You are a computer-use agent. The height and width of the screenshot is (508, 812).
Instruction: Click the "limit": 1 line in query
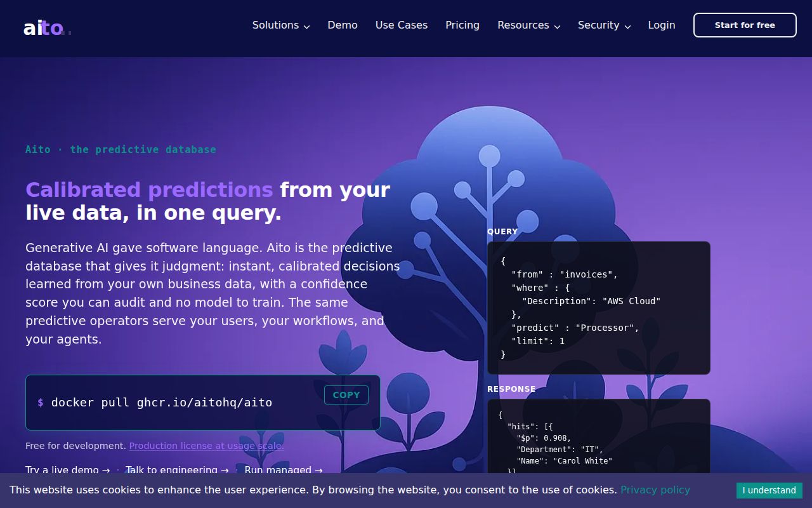[538, 341]
